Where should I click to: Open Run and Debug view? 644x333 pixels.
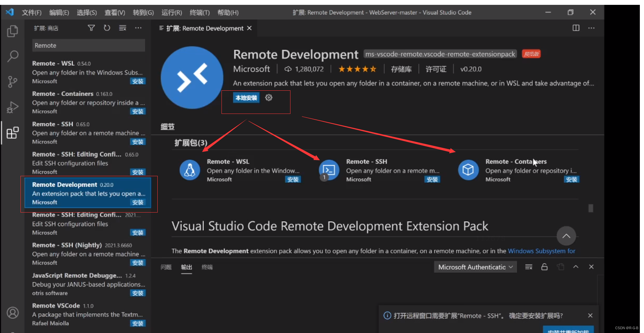click(x=12, y=107)
